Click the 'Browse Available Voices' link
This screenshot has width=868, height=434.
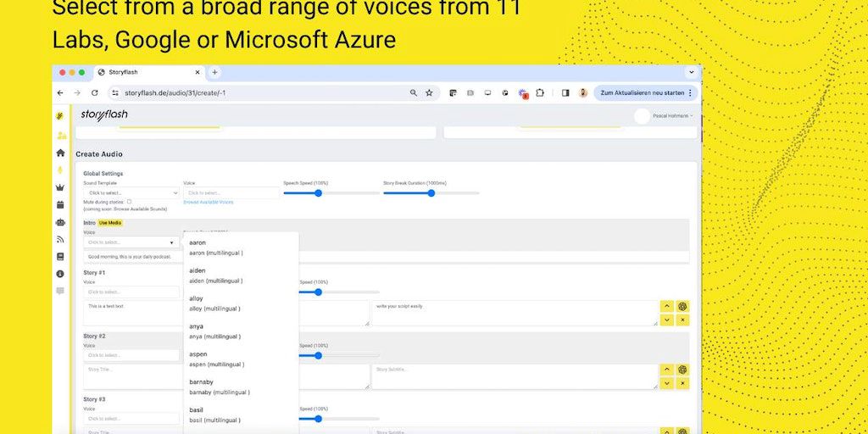pos(209,203)
